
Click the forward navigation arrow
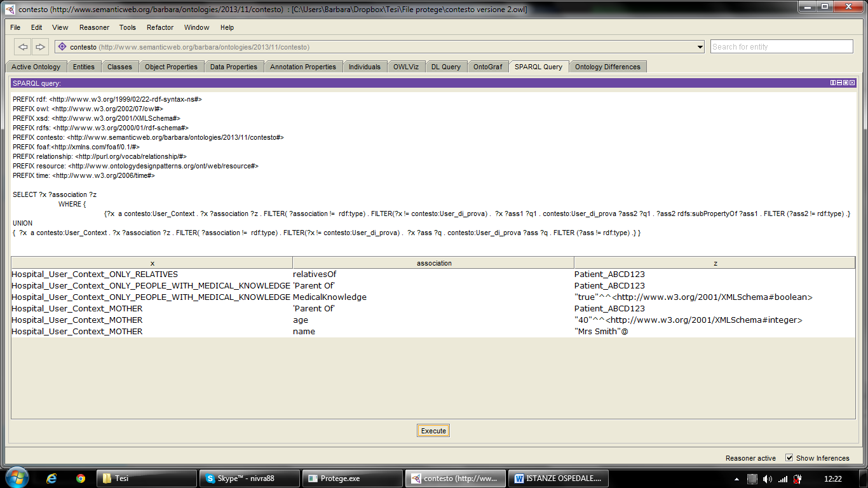(x=40, y=46)
